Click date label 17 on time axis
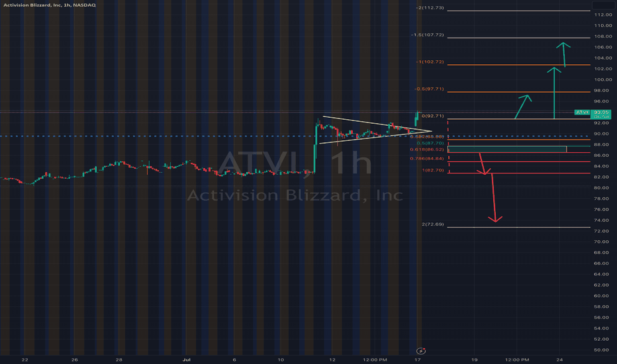Screen dimensions: 617x364 pos(418,359)
